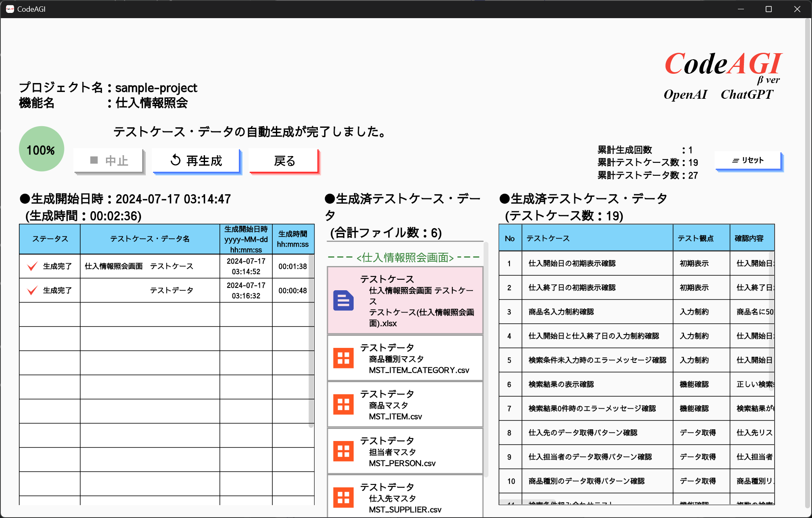Click the リセット reset button
The image size is (812, 518).
coord(748,160)
